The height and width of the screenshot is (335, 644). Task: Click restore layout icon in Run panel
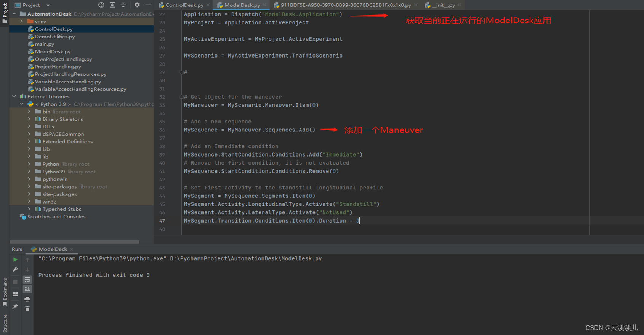point(15,294)
